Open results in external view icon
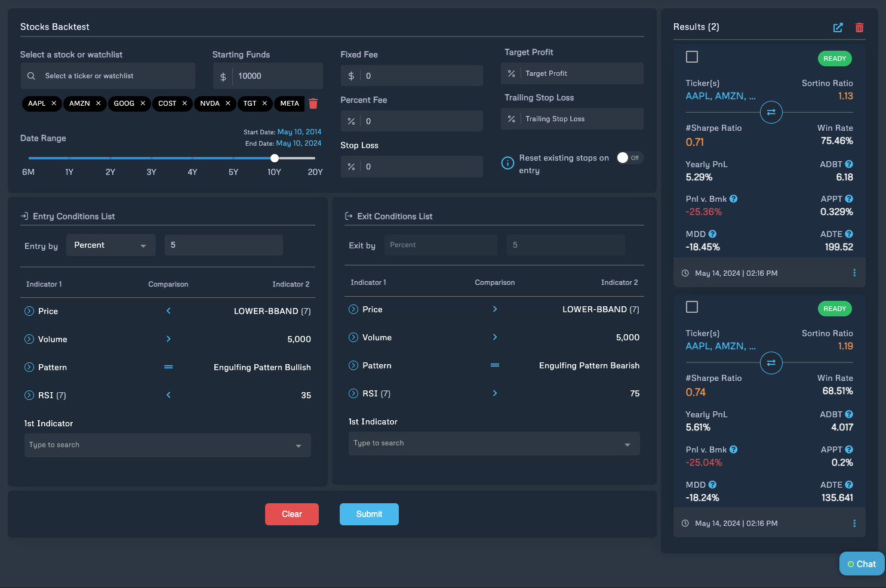Image resolution: width=886 pixels, height=588 pixels. click(838, 27)
